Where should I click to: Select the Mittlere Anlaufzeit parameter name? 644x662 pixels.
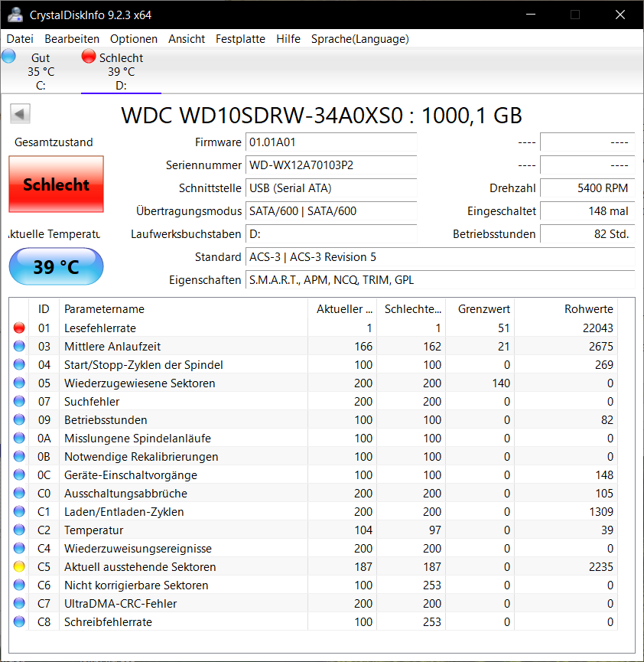point(112,347)
